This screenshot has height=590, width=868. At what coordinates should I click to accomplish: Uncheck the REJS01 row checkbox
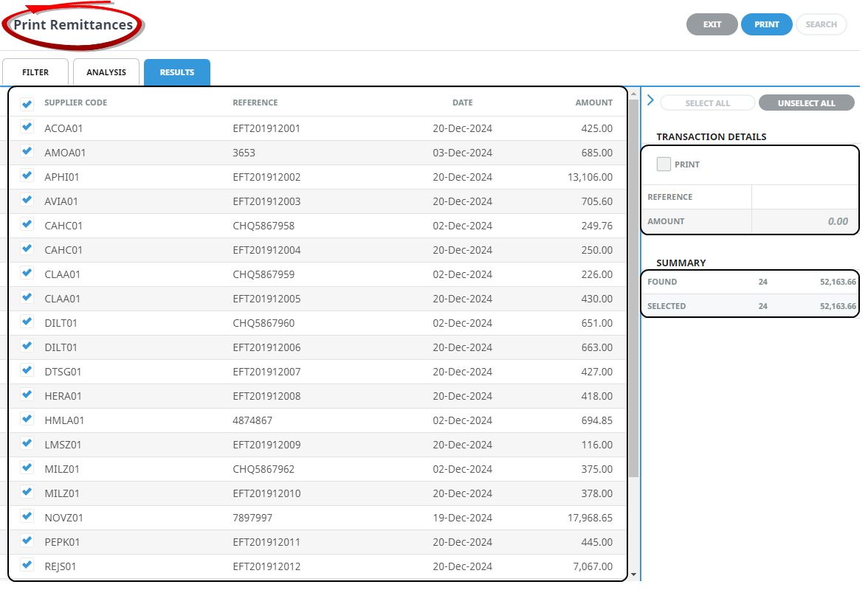coord(27,565)
